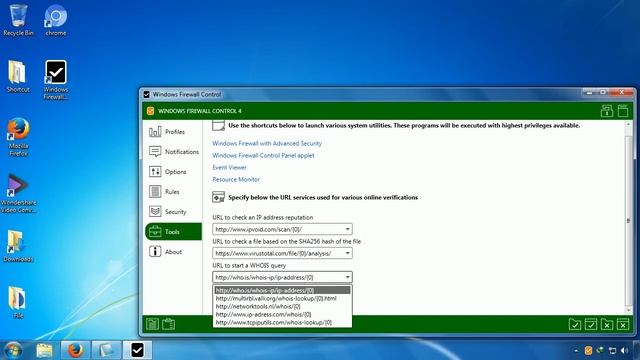640x360 pixels.
Task: Select the Mozilla Firefox desktop icon
Action: [x=18, y=137]
